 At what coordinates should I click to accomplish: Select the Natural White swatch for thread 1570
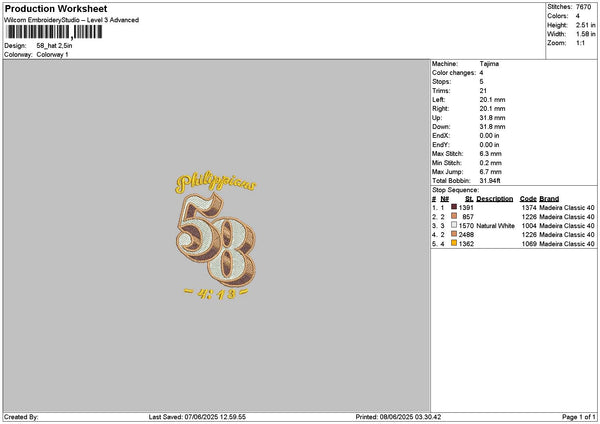(454, 225)
